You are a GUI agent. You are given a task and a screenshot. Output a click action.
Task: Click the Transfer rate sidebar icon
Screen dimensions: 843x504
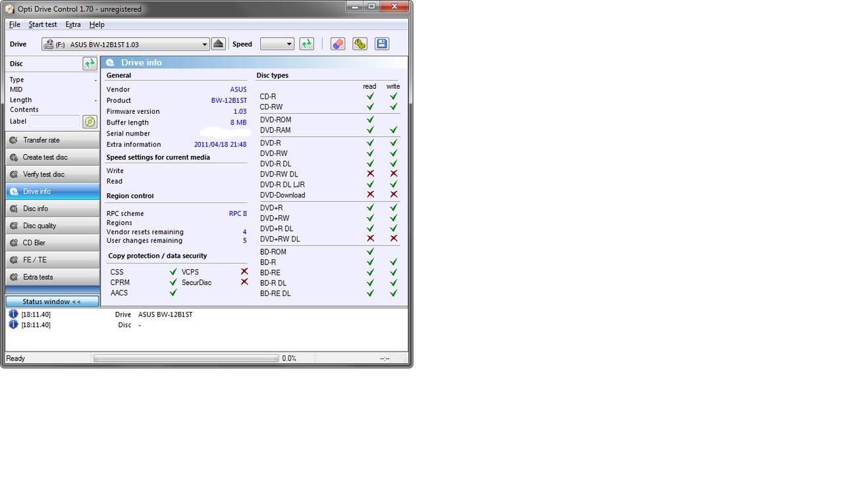(x=14, y=140)
